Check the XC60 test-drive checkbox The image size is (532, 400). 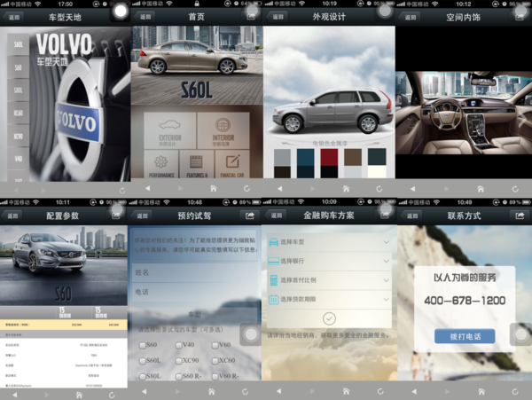215,361
